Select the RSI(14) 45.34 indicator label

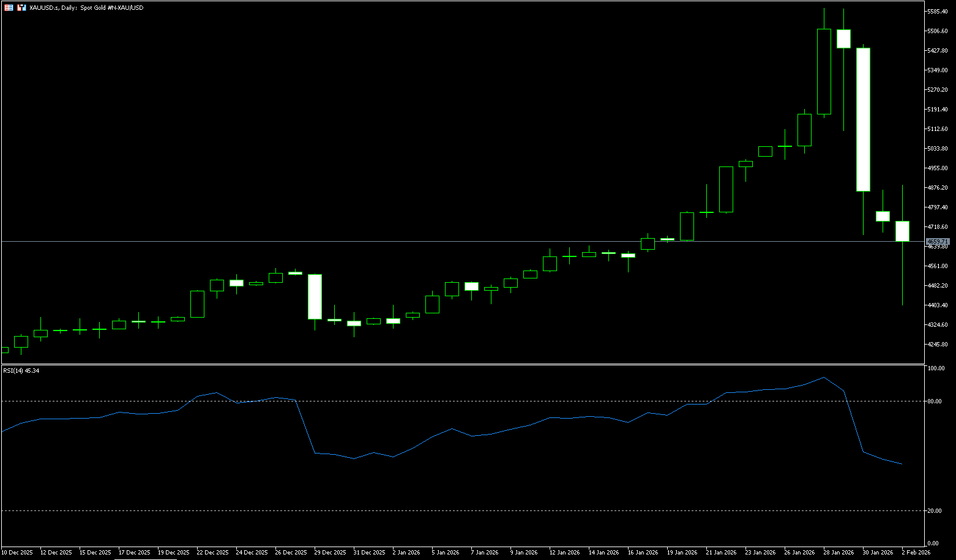(x=21, y=371)
